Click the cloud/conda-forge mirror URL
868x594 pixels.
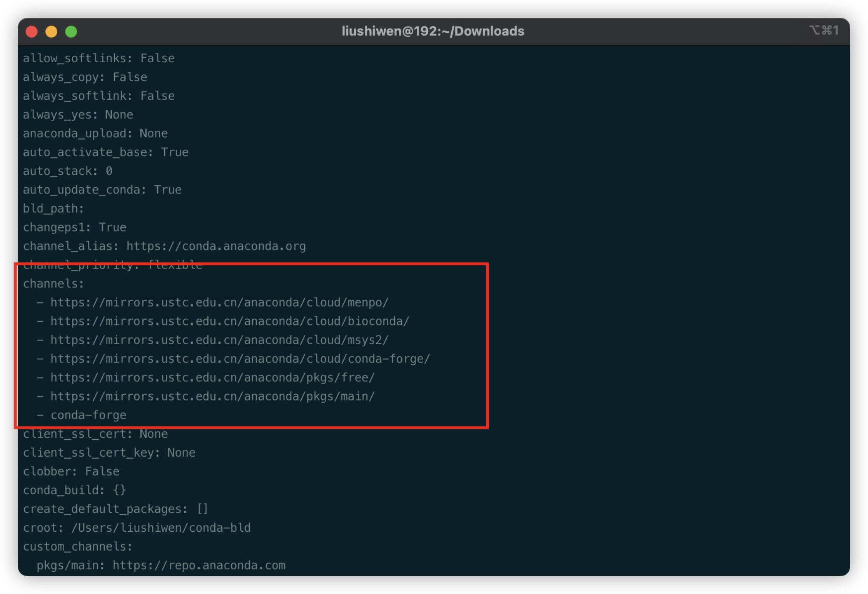coord(240,359)
